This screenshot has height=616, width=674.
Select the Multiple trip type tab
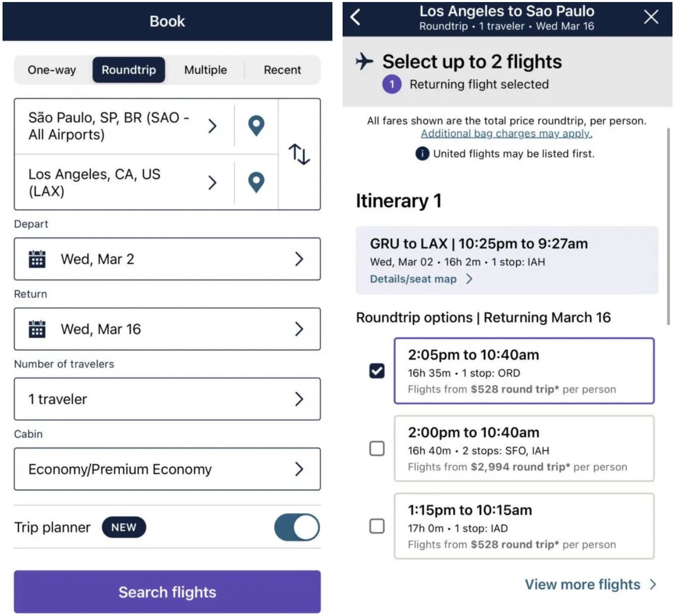pos(205,70)
